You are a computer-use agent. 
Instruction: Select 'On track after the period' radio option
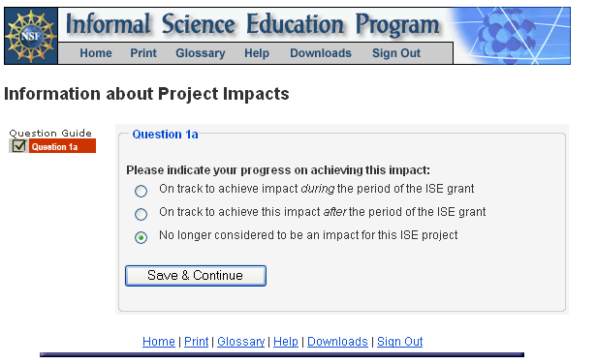click(141, 214)
